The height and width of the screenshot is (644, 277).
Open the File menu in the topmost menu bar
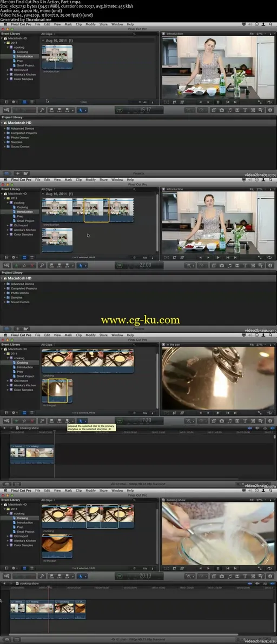click(37, 24)
